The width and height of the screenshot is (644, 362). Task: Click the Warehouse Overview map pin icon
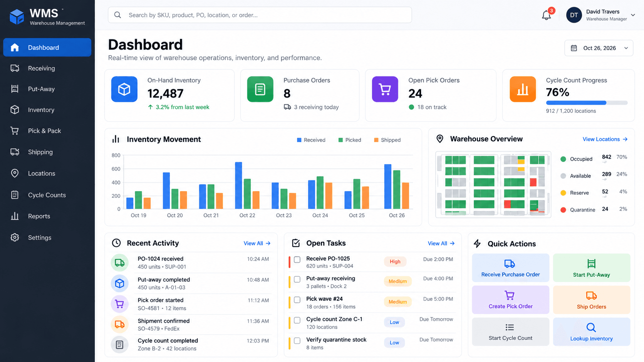440,139
